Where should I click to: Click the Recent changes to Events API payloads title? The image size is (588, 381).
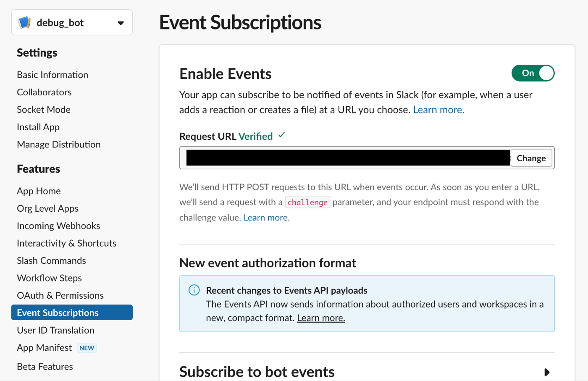(286, 291)
